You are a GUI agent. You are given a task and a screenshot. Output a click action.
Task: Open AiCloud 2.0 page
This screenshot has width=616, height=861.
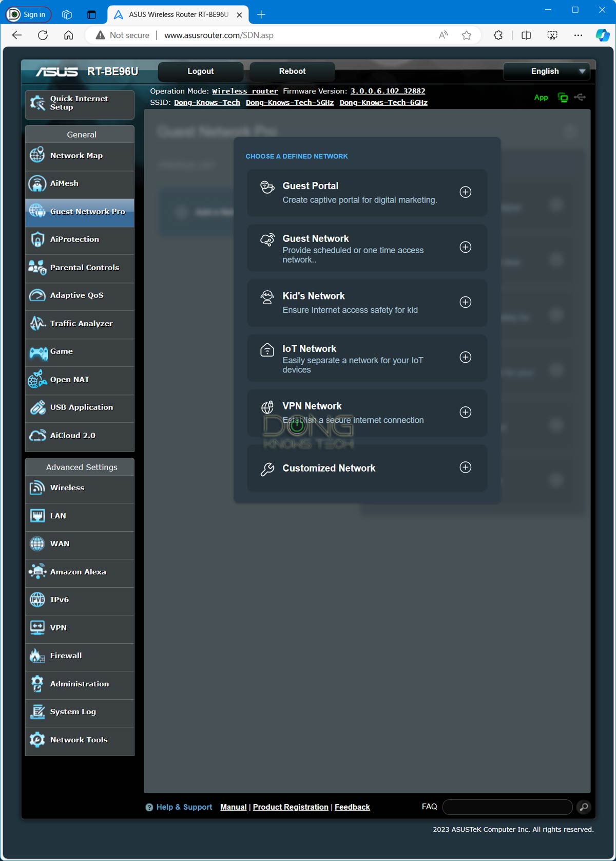(80, 436)
